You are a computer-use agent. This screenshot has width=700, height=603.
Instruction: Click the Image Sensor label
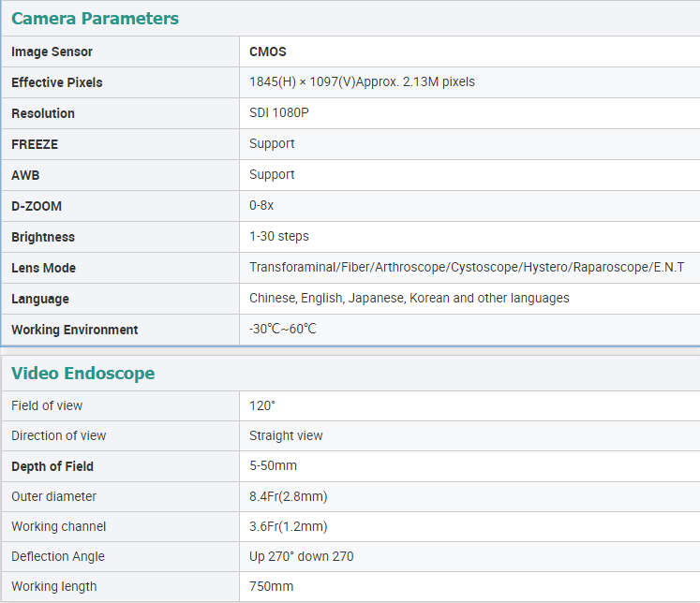point(52,51)
